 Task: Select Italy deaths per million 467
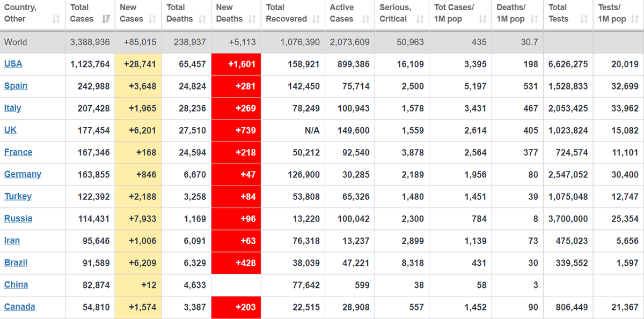pos(531,108)
